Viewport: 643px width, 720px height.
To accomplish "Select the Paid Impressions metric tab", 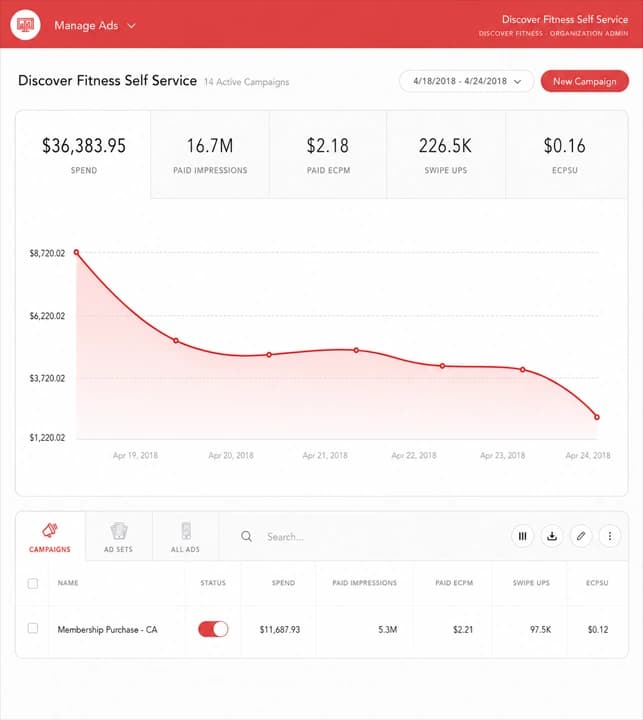I will (210, 155).
